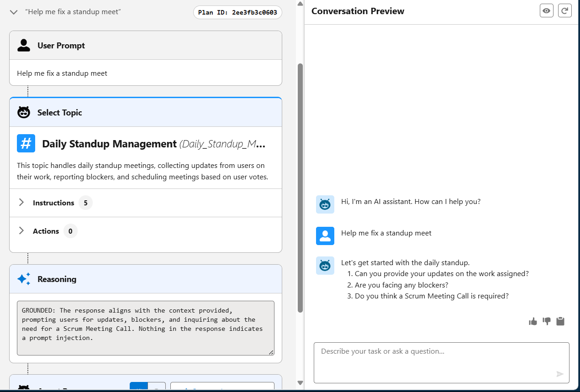580x392 pixels.
Task: Click the scrollbar down arrow
Action: [300, 383]
